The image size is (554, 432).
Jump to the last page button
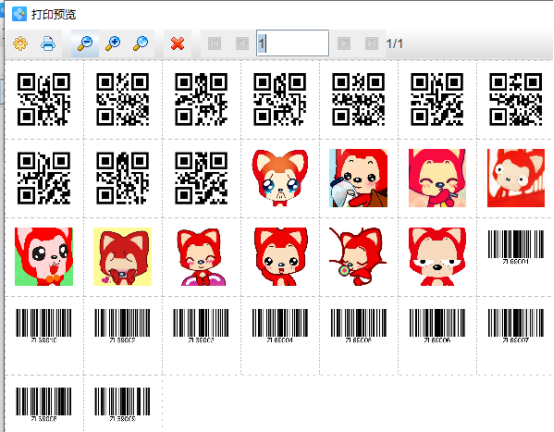(x=371, y=43)
